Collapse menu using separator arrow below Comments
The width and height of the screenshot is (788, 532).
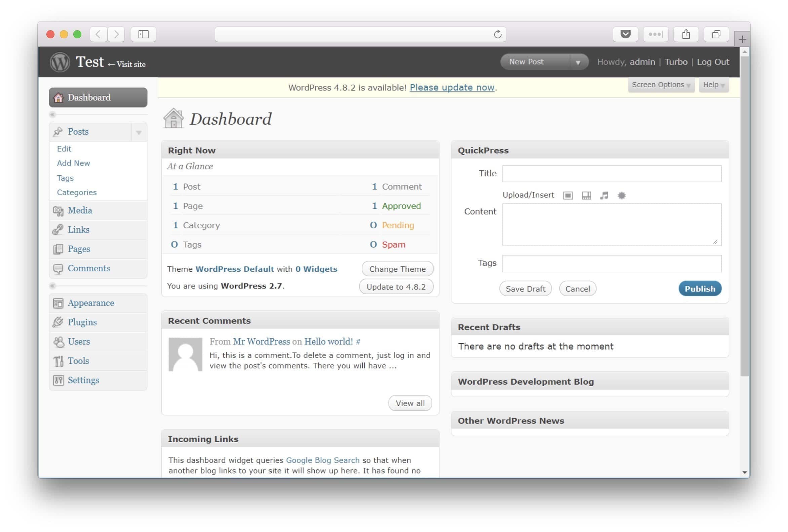(52, 286)
